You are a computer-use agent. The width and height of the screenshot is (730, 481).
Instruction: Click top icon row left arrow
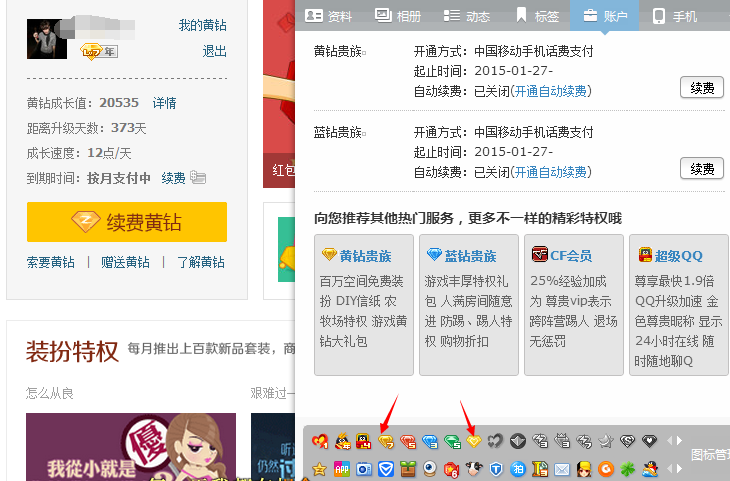point(670,440)
